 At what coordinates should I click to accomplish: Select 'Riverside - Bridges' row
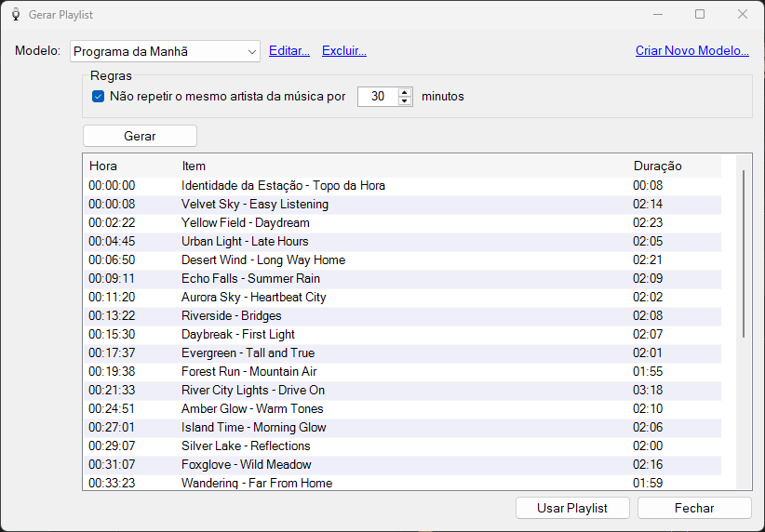click(x=402, y=316)
